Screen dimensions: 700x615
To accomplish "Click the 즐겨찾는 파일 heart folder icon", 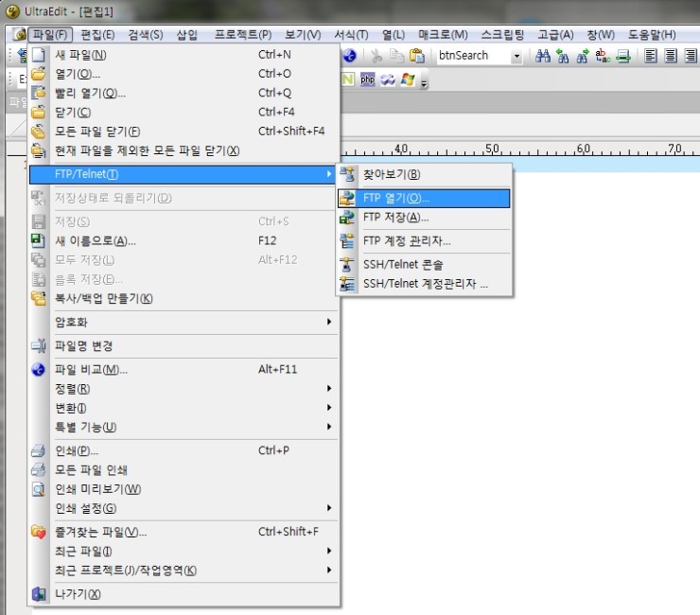I will [x=39, y=532].
